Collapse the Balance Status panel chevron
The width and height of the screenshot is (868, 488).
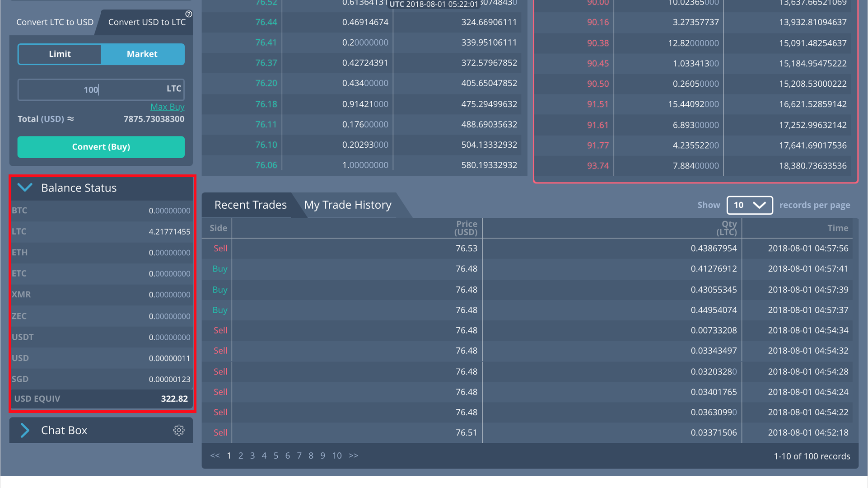click(x=25, y=188)
